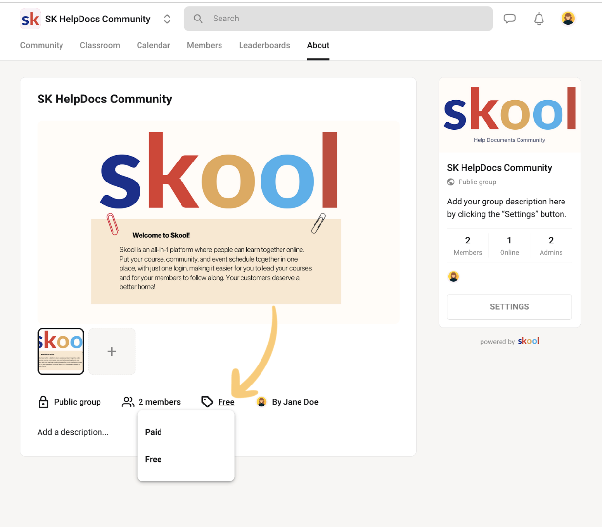Click the globe icon in sidebar
The image size is (602, 527).
click(x=451, y=182)
